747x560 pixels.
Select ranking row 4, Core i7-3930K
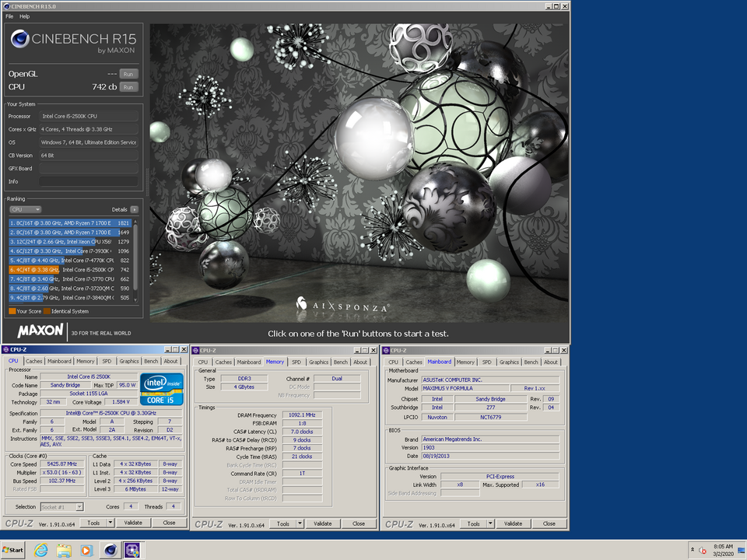coord(70,251)
